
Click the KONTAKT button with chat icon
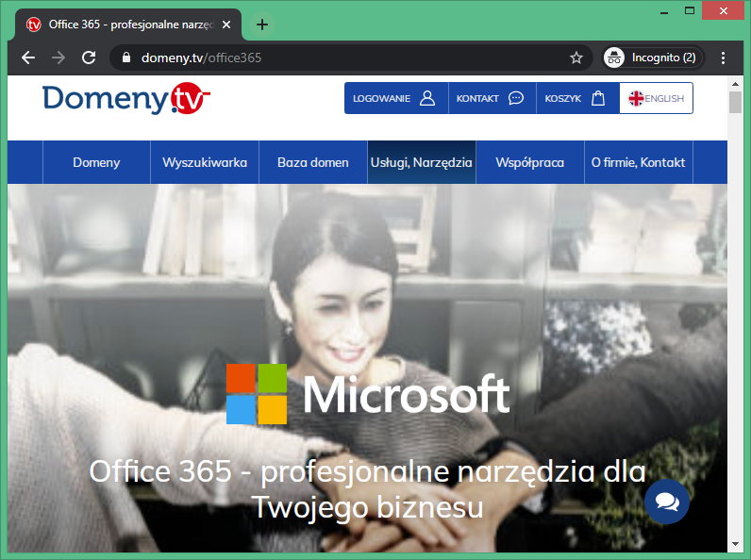click(492, 98)
